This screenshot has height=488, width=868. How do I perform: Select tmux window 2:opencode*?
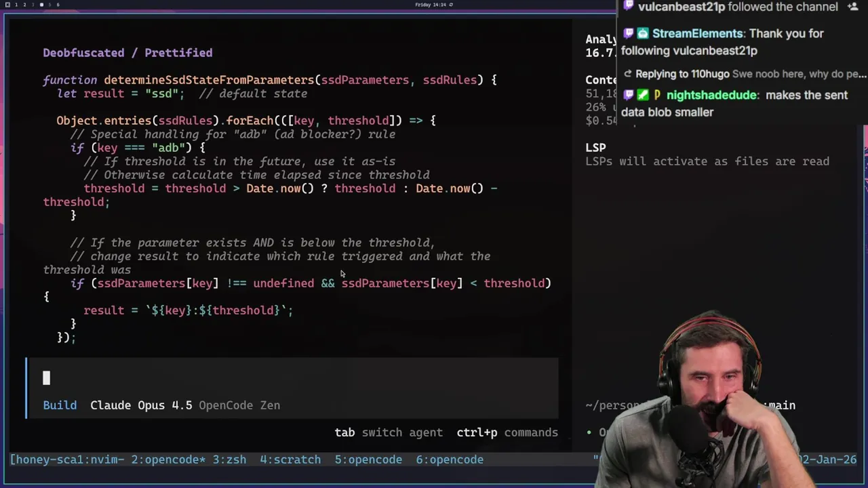pos(168,460)
